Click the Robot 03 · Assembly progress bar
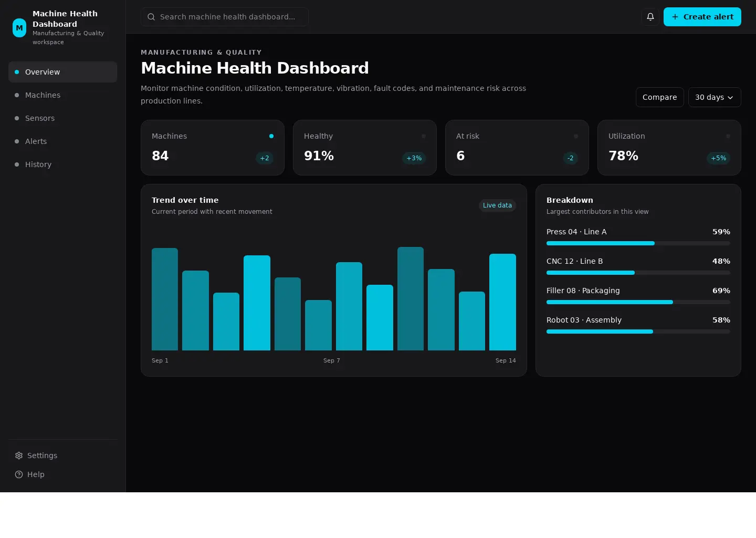This screenshot has height=538, width=756. (638, 332)
